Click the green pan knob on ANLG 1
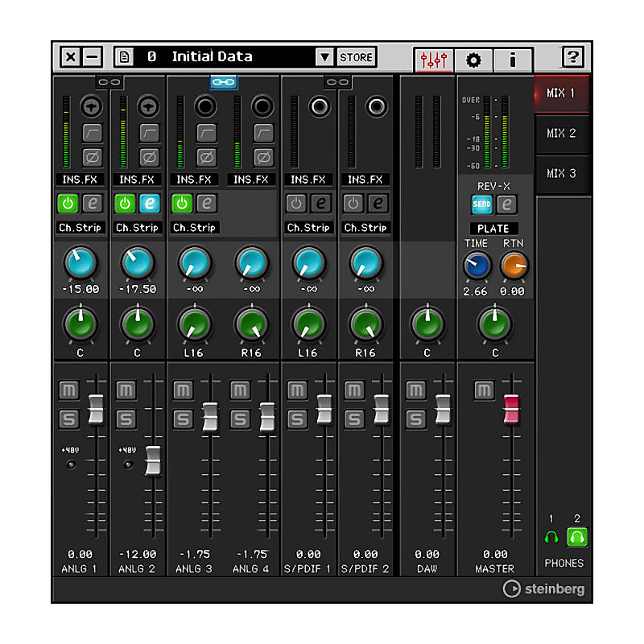This screenshot has height=644, width=644. click(80, 324)
